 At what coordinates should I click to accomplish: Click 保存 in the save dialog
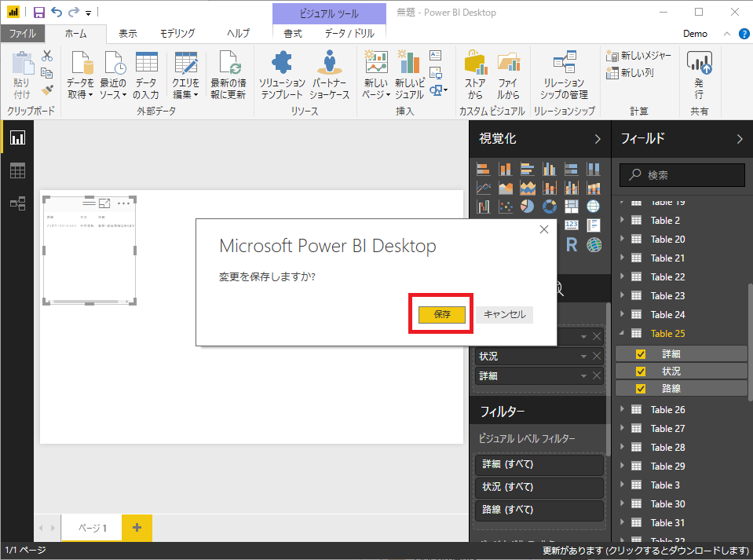click(442, 315)
